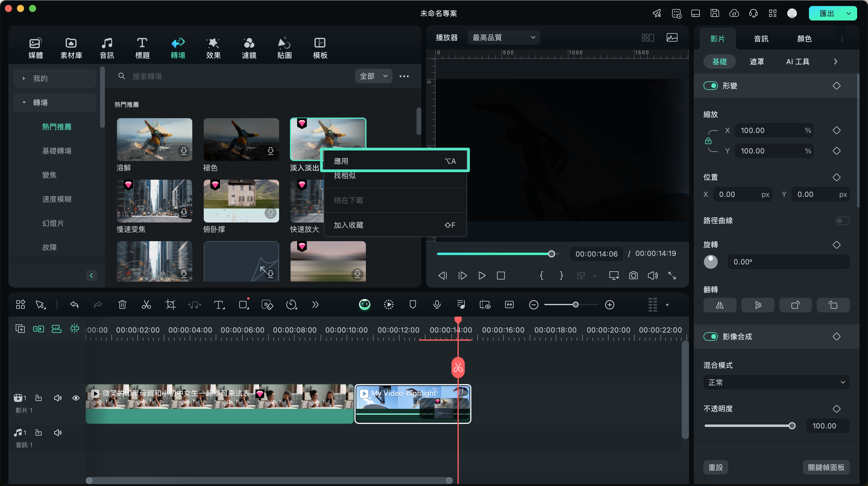This screenshot has width=868, height=486.
Task: Hide 影片 1 track with eye icon
Action: click(76, 398)
